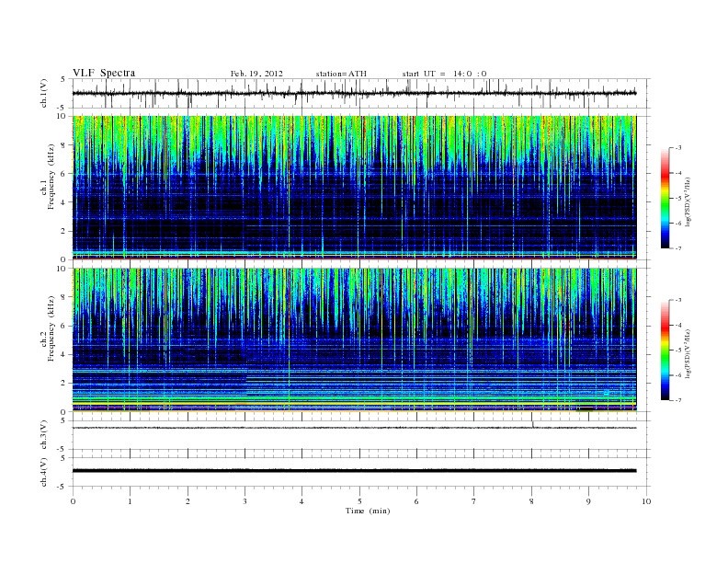Click the '-3' value on ch.1 colorbar
This screenshot has height=563, width=728.
(x=678, y=148)
